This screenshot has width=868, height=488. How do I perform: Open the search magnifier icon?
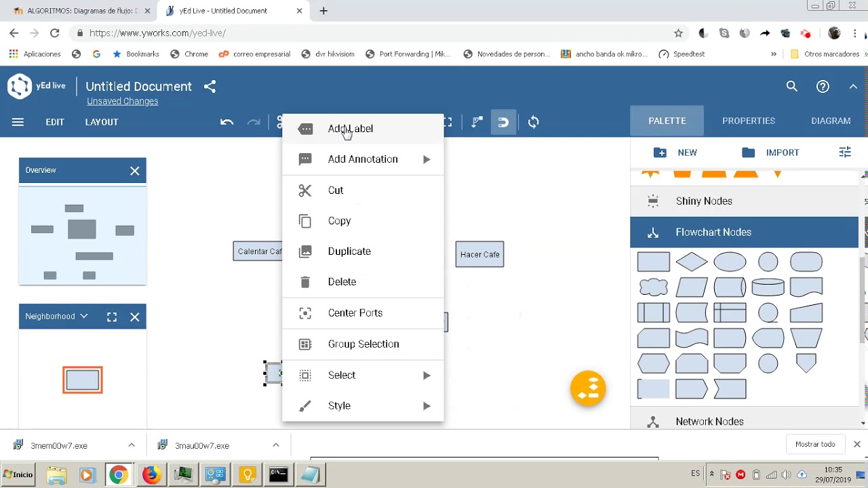pos(792,87)
